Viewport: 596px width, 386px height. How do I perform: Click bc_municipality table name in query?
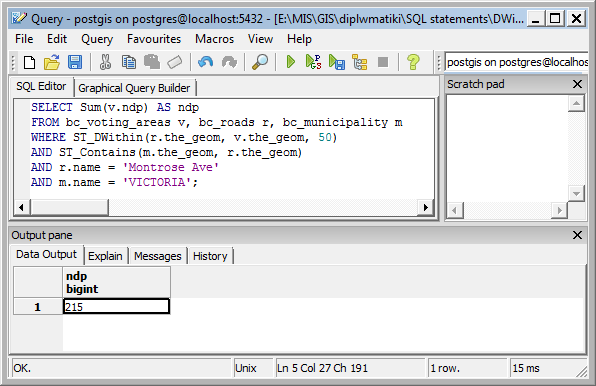[x=335, y=122]
